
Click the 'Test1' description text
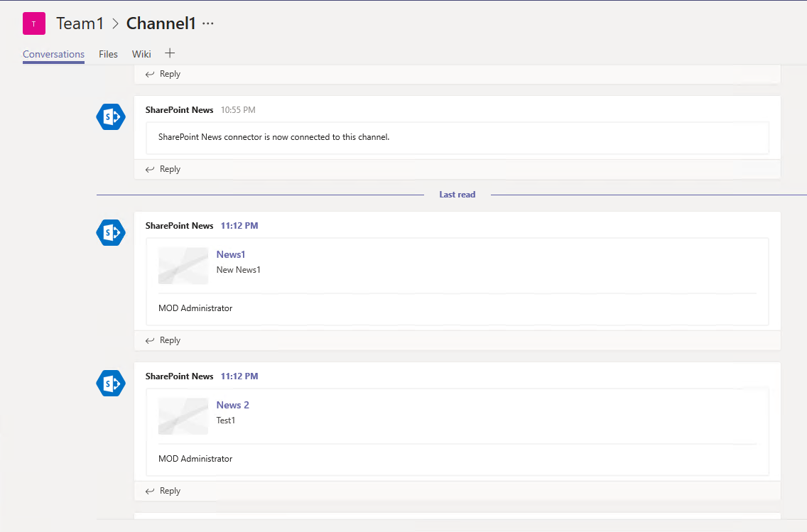click(x=225, y=421)
